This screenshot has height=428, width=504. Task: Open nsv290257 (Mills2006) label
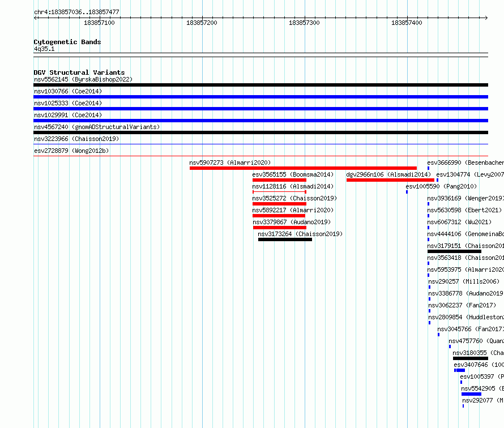click(x=464, y=281)
